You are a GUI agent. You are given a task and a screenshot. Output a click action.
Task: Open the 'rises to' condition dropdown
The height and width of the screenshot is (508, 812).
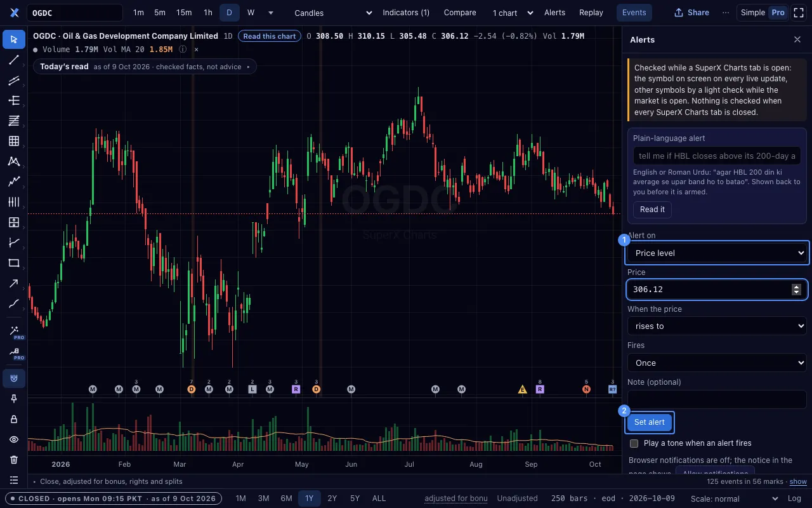[x=717, y=326]
